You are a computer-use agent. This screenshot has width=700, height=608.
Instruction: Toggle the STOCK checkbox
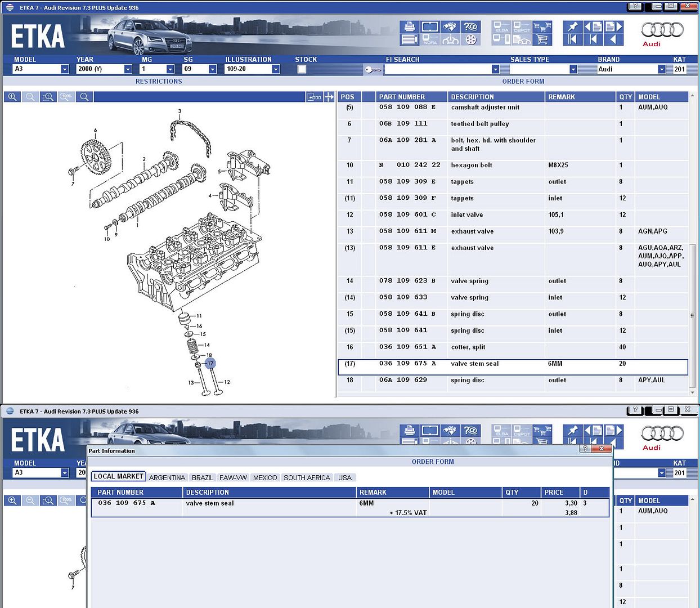[302, 69]
